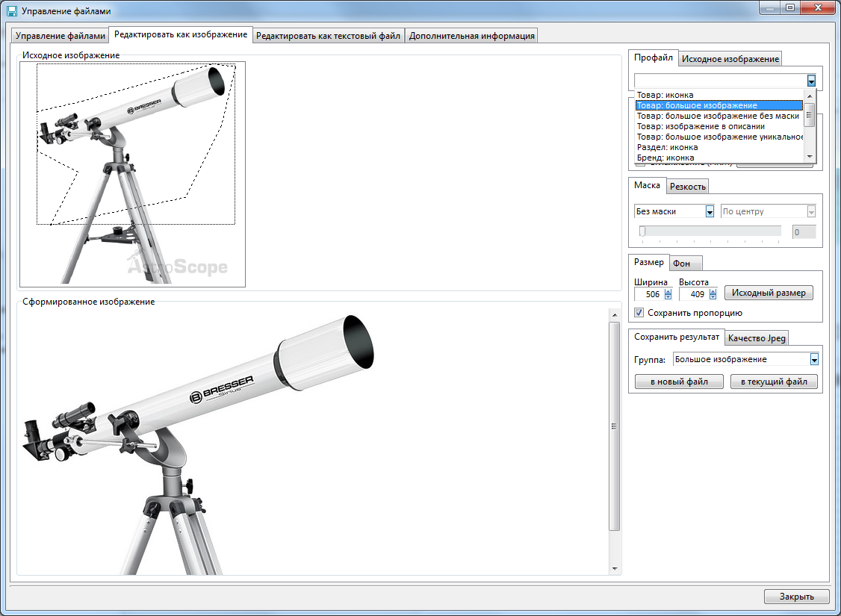Open the Редактировать как изображение tab
Image resolution: width=841 pixels, height=616 pixels.
point(181,34)
